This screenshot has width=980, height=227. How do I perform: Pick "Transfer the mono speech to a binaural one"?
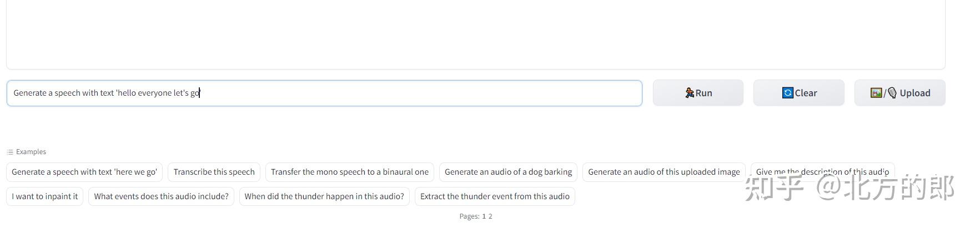pos(350,172)
